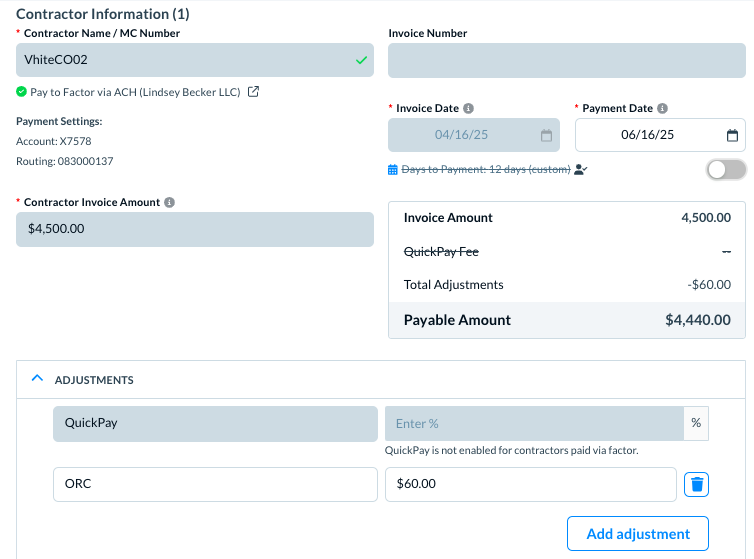Click the custom payment terms user icon

click(581, 170)
